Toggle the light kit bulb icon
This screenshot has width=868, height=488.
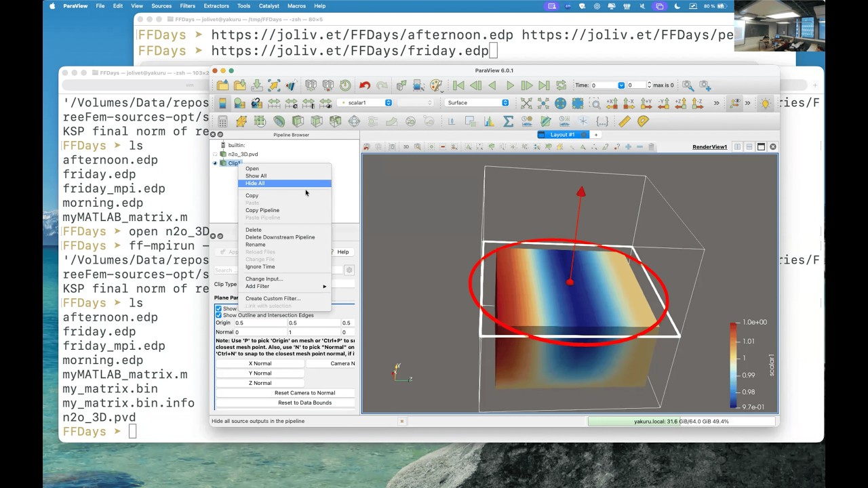click(766, 103)
